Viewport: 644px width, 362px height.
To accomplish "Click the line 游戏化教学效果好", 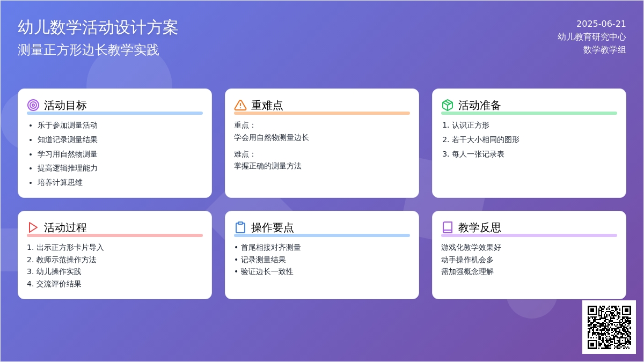I will [x=471, y=247].
